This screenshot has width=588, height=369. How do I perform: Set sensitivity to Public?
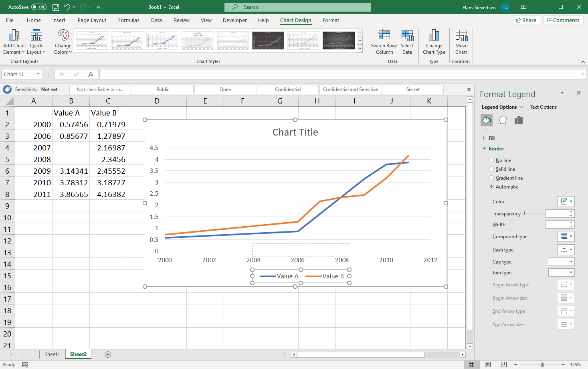(163, 89)
